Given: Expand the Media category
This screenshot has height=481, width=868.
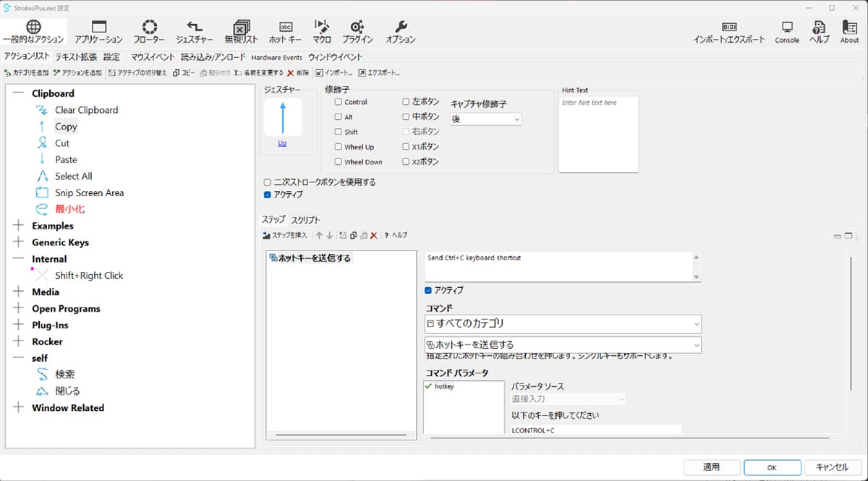Looking at the screenshot, I should point(18,292).
